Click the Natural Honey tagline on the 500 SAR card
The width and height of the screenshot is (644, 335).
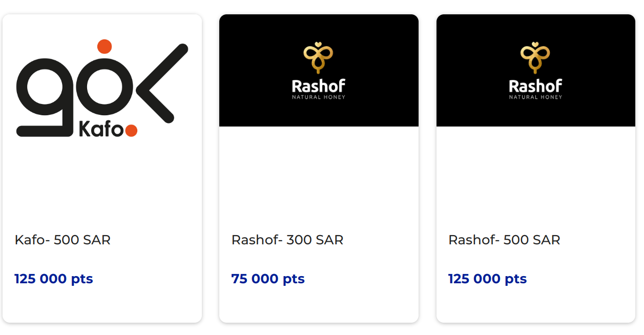(x=535, y=97)
